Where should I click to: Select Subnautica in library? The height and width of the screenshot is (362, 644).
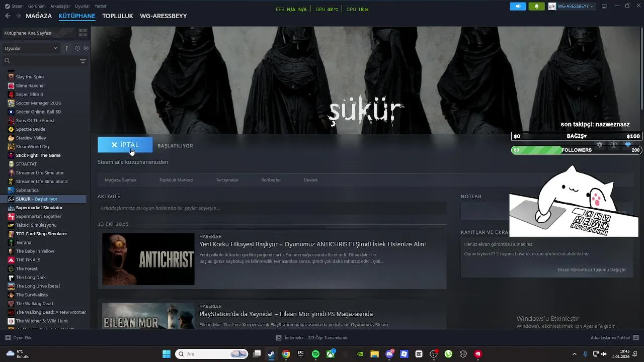point(27,191)
